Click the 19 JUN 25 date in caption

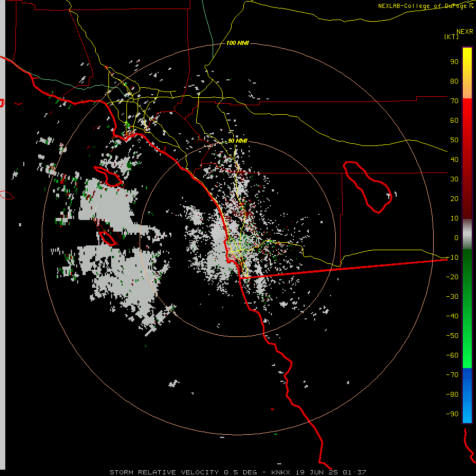(317, 472)
